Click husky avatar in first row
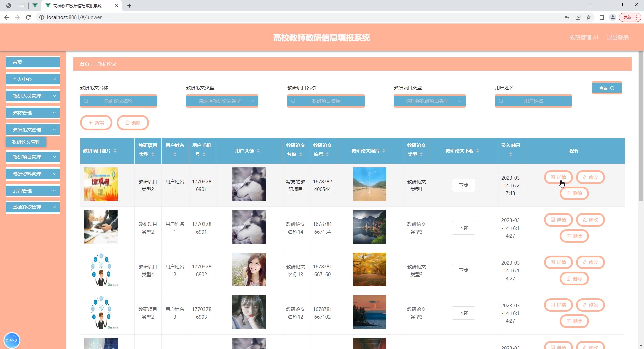The image size is (644, 349). (x=249, y=184)
